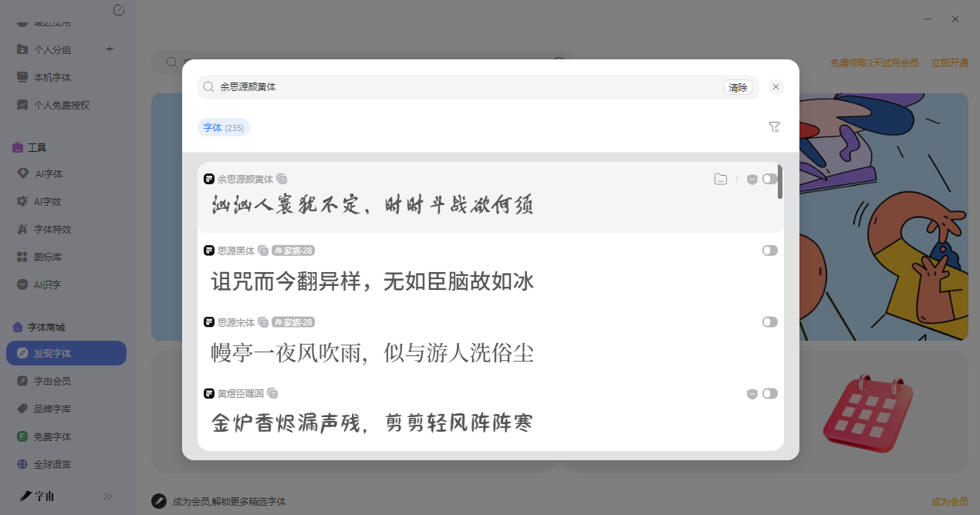Viewport: 980px width, 515px height.
Task: Toggle activation for 黄煜臣嘿圆 font
Action: click(x=769, y=394)
